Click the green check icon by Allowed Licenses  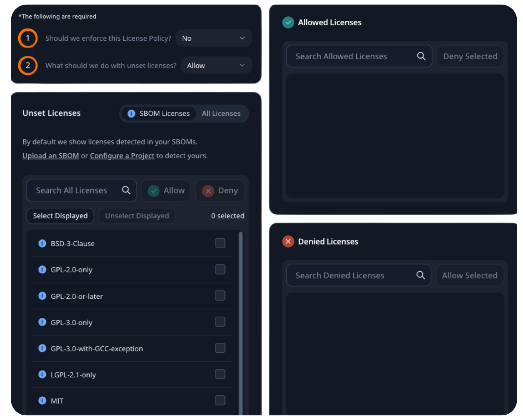coord(288,22)
